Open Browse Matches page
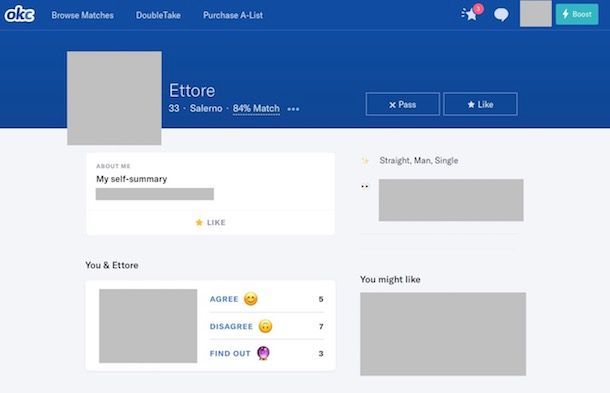This screenshot has width=610, height=393. pos(82,15)
